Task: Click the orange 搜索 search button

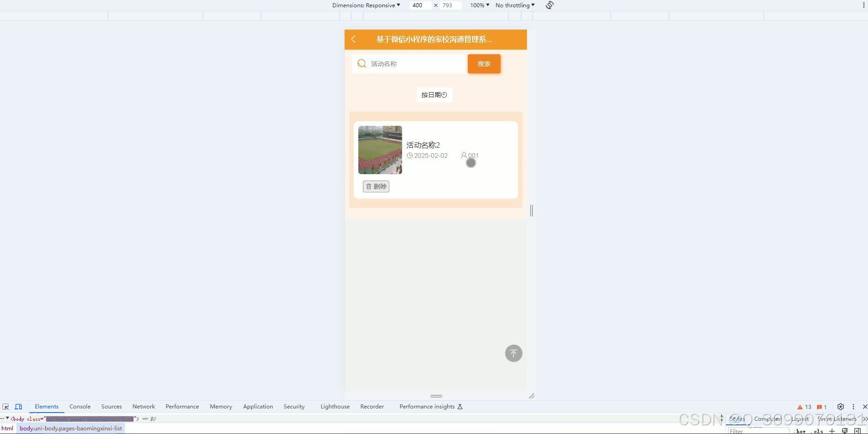Action: click(484, 64)
